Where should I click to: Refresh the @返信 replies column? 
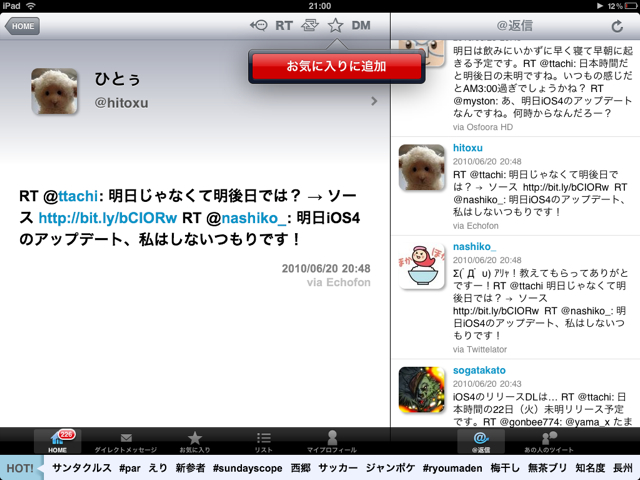point(616,26)
